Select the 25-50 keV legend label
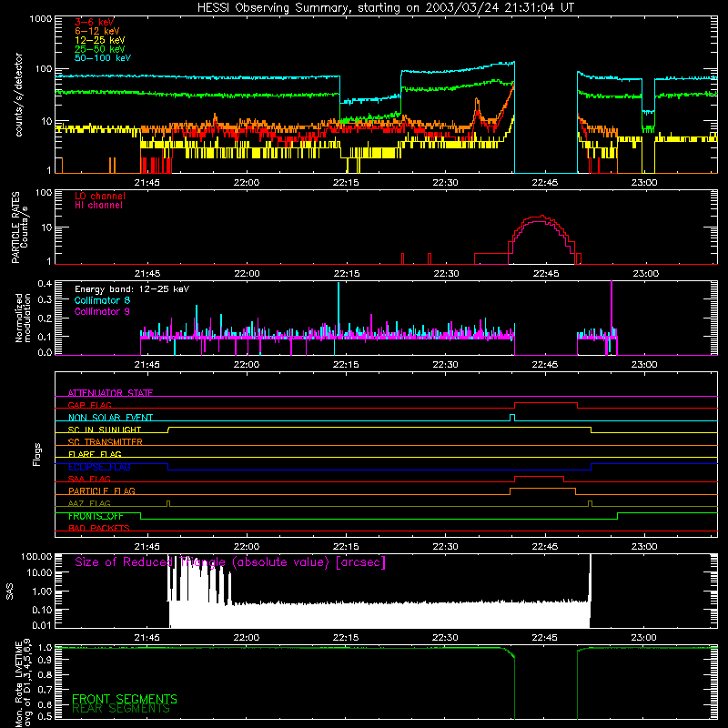 point(100,49)
